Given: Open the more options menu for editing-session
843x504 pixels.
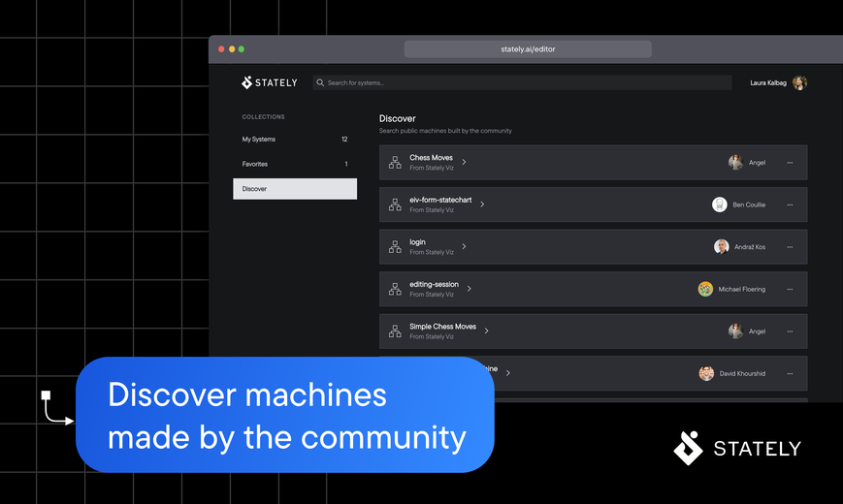Looking at the screenshot, I should pyautogui.click(x=790, y=289).
